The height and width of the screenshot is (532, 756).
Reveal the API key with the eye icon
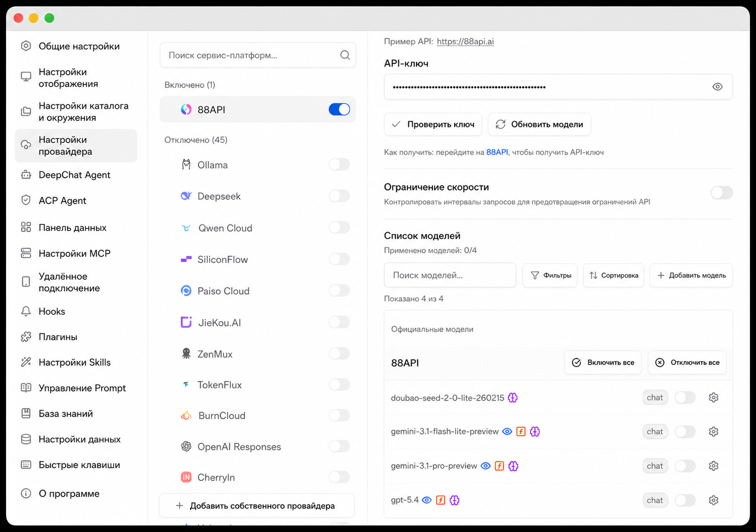[x=717, y=87]
